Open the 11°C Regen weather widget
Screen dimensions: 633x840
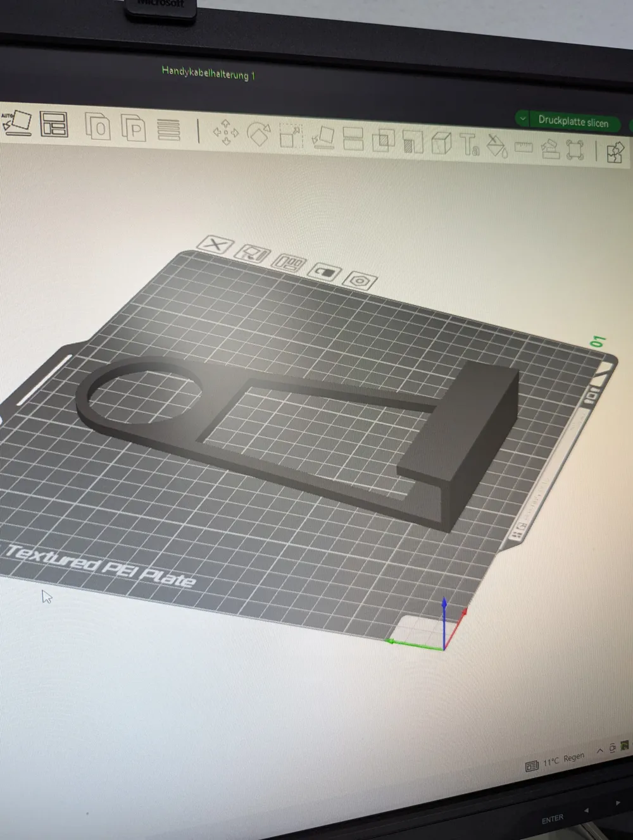555,761
